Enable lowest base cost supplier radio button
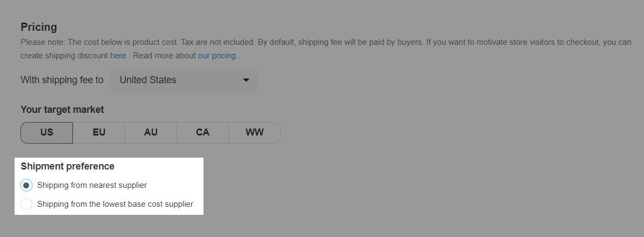 [26, 204]
